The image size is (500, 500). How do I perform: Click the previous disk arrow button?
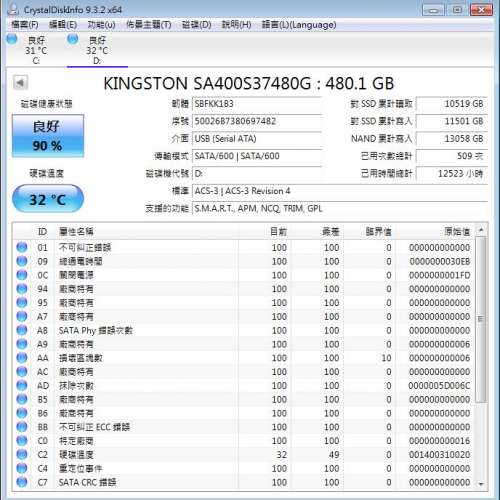pos(20,82)
